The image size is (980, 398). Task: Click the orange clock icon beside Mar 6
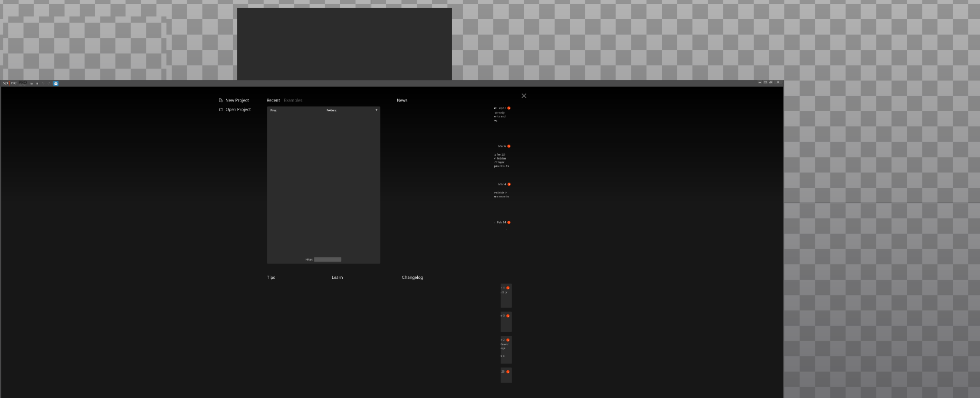click(x=509, y=146)
